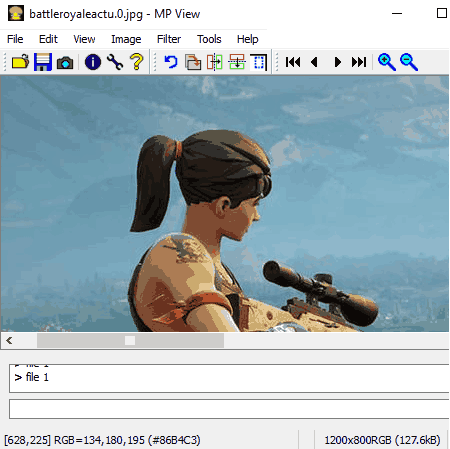Zoom out with the magnifier minus icon
This screenshot has height=449, width=450.
[x=409, y=62]
